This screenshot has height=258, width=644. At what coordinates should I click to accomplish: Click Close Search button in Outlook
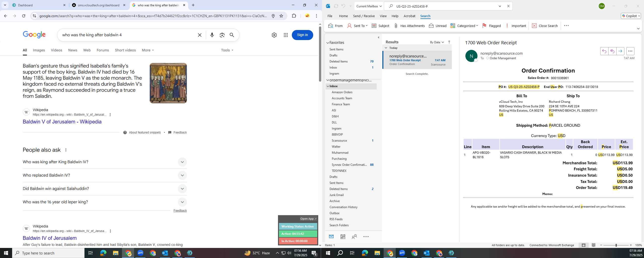coord(545,26)
